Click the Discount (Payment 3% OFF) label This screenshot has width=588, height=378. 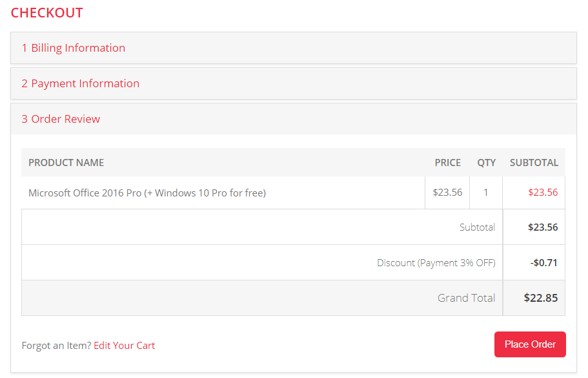pos(436,263)
